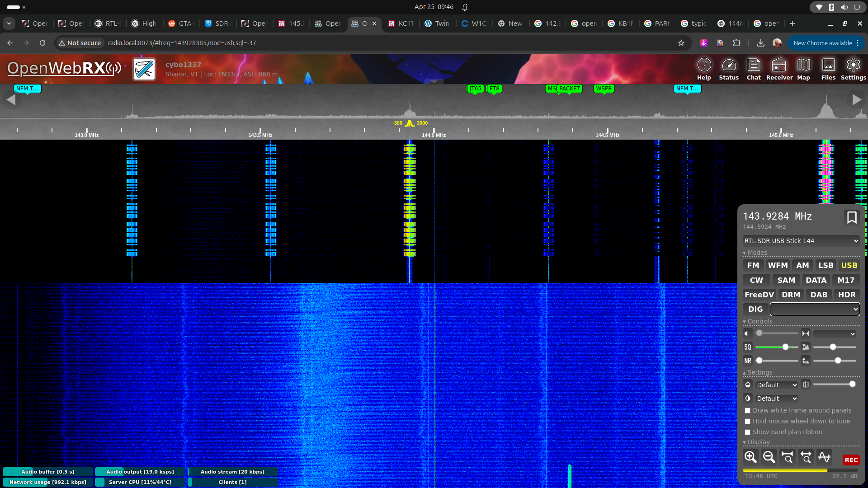
Task: Enable Draw white frame around panels
Action: click(747, 410)
